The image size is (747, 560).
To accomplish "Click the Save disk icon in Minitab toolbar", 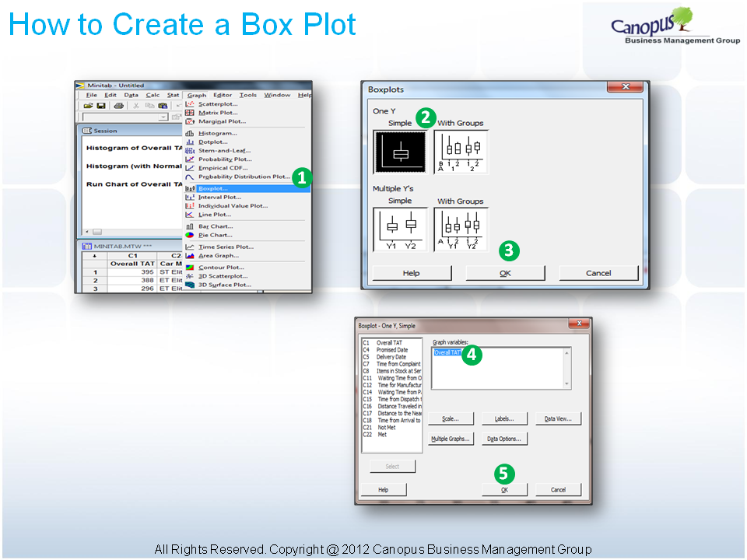I will pos(101,106).
